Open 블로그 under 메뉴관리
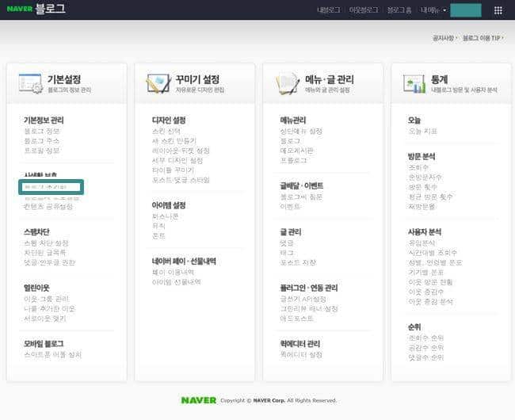 pos(290,141)
